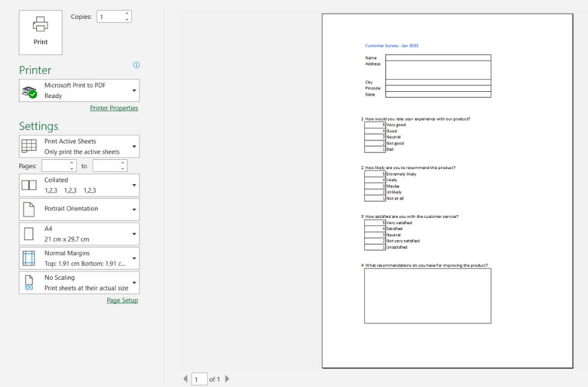Click the No Scaling 100 icon
This screenshot has width=588, height=387.
pyautogui.click(x=29, y=283)
